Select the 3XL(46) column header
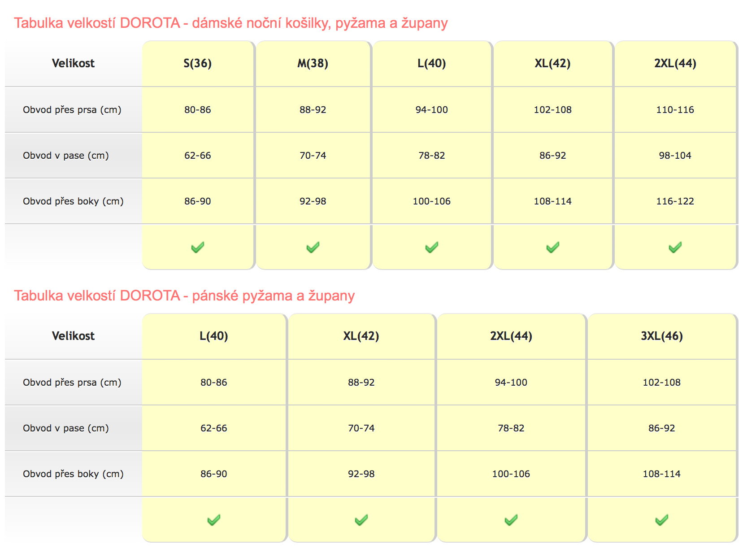756x557 pixels. pos(662,336)
